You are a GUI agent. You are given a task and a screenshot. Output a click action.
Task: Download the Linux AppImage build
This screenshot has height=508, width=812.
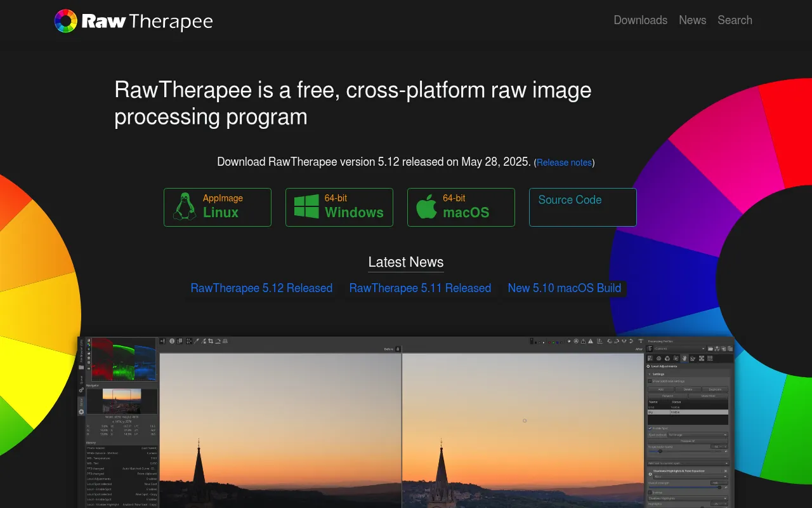coord(218,207)
